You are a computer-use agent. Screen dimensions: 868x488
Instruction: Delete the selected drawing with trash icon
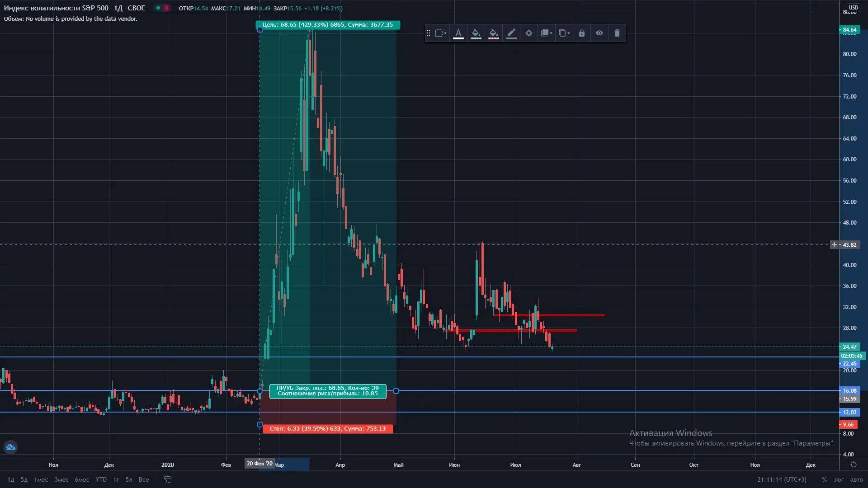point(617,33)
